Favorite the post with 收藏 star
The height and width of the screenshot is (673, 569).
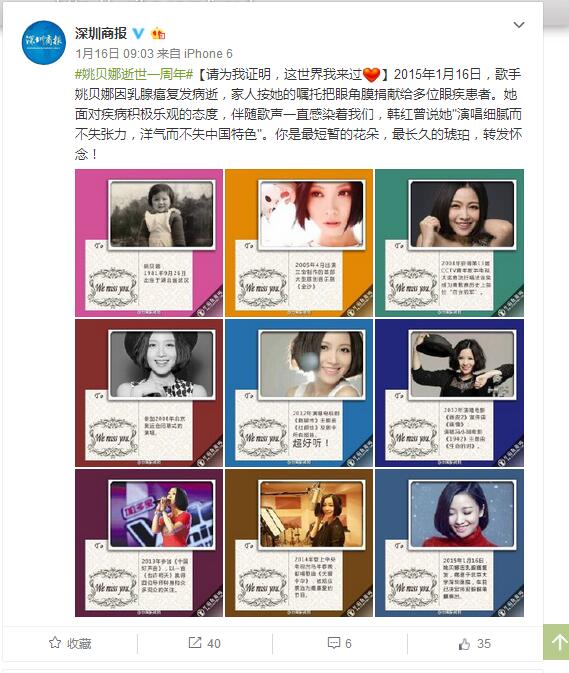point(70,643)
